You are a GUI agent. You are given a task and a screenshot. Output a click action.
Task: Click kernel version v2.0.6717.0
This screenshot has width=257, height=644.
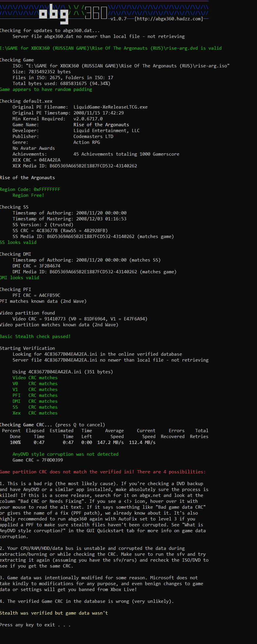88,119
